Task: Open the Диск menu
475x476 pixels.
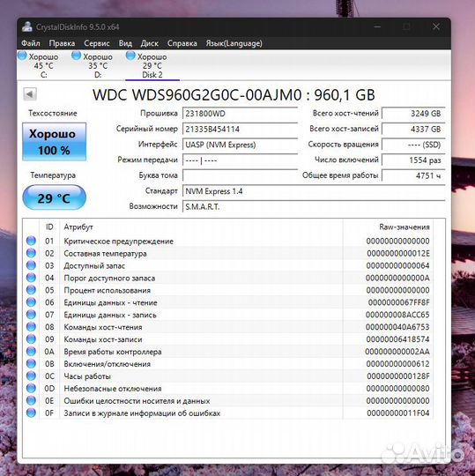Action: (149, 43)
